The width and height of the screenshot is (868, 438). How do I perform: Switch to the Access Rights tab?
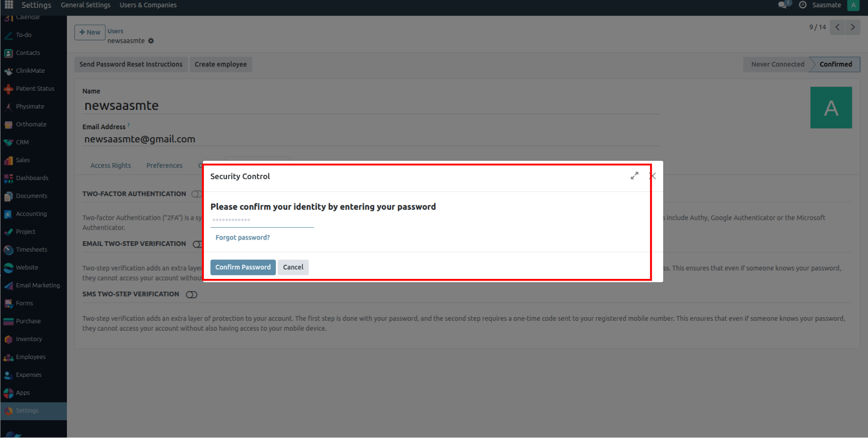(x=111, y=165)
